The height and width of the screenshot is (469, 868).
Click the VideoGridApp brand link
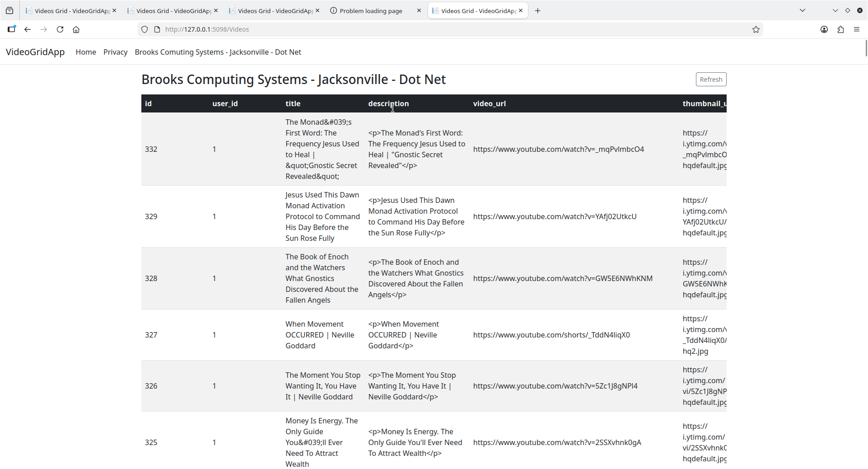35,52
